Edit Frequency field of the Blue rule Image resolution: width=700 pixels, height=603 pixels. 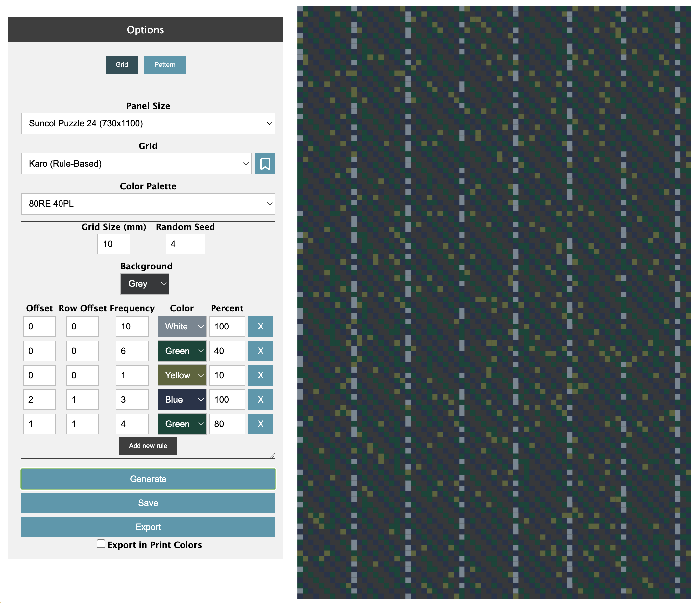coord(132,400)
